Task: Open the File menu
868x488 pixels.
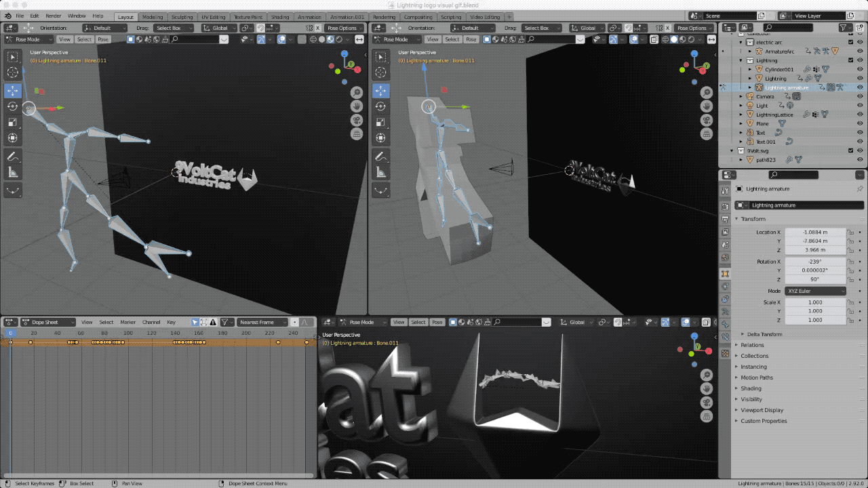Action: pyautogui.click(x=20, y=16)
